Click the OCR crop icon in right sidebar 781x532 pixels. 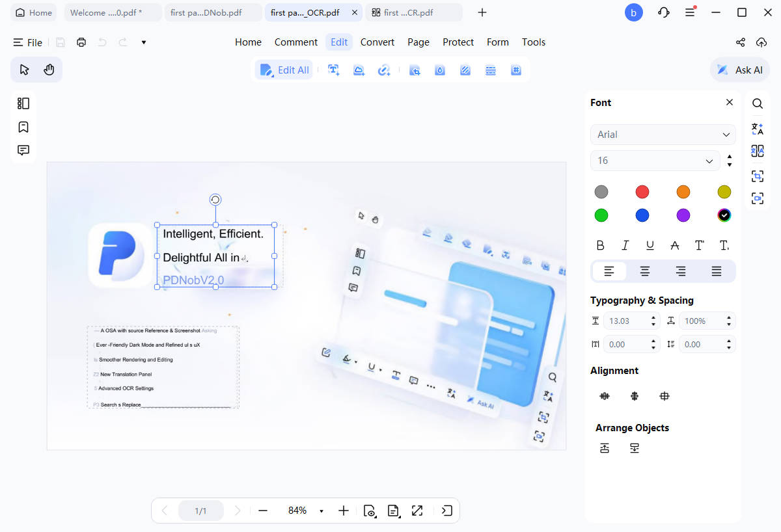(x=758, y=176)
